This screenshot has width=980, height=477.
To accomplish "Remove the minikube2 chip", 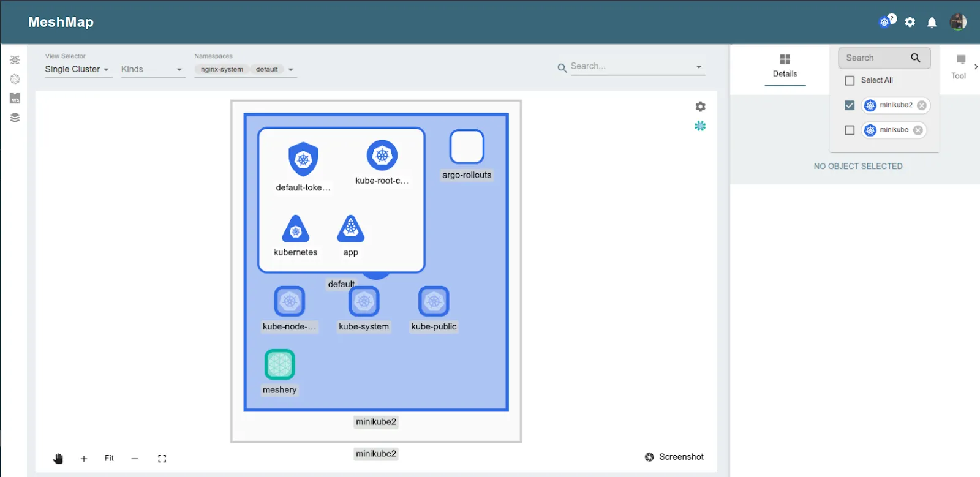I will (922, 105).
